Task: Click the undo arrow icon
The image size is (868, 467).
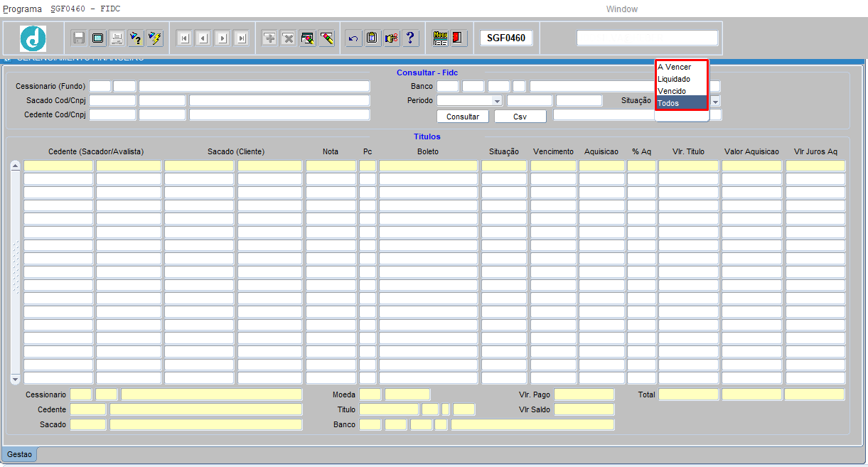Action: [353, 38]
